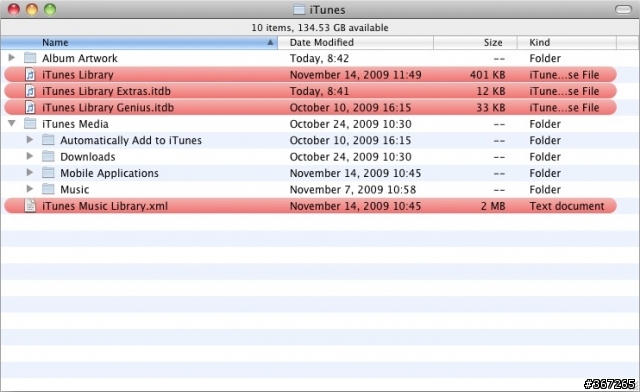Select the Automatically Add to iTunes name
640x392 pixels.
(x=131, y=140)
